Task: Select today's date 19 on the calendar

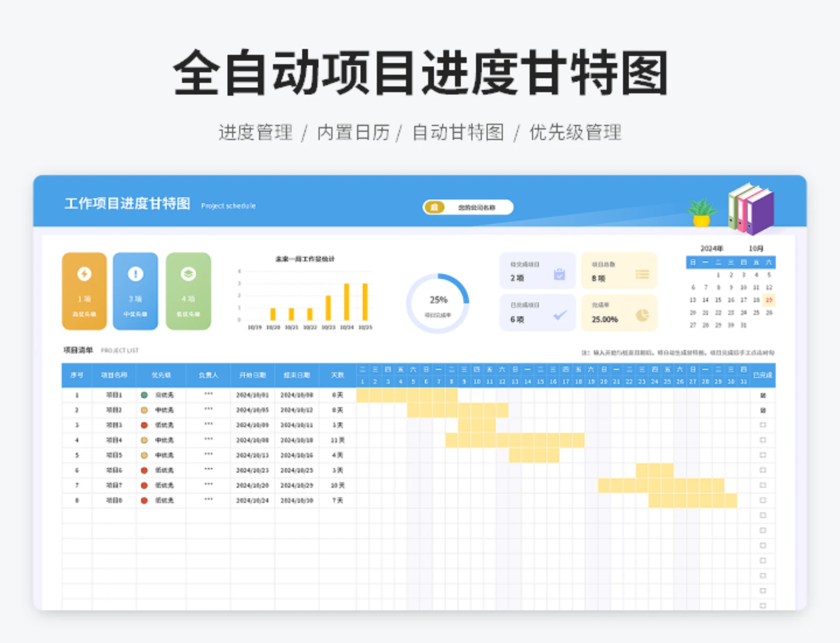Action: point(769,300)
